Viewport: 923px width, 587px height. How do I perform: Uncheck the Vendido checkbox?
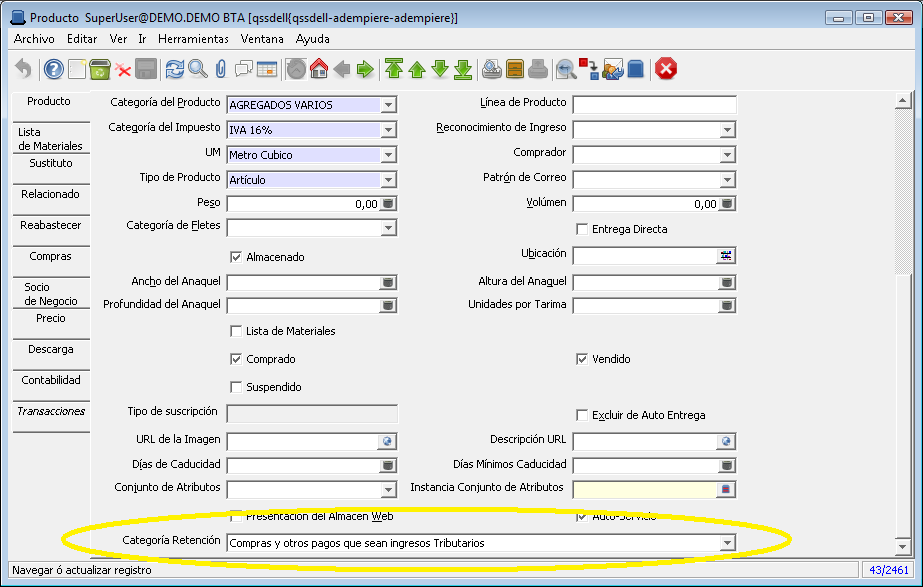(x=582, y=359)
